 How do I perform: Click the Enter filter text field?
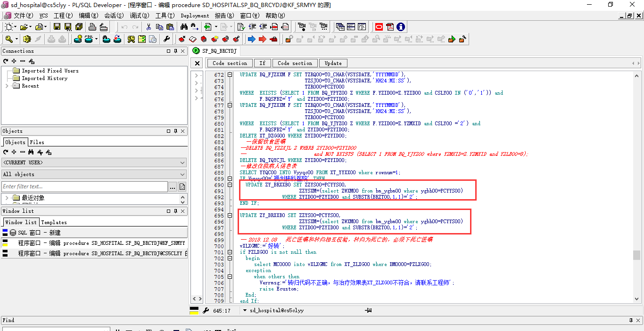tap(85, 187)
